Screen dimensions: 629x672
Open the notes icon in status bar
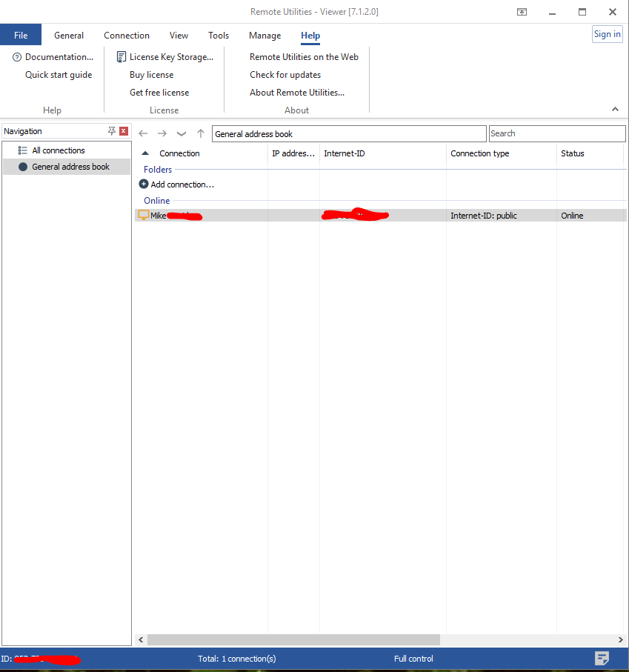click(602, 658)
